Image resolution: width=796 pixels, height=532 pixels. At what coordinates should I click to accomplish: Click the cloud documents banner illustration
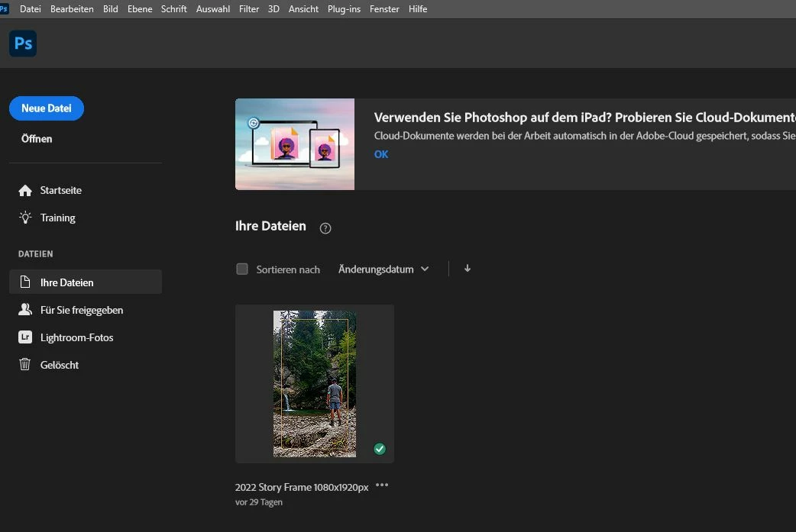pyautogui.click(x=295, y=144)
